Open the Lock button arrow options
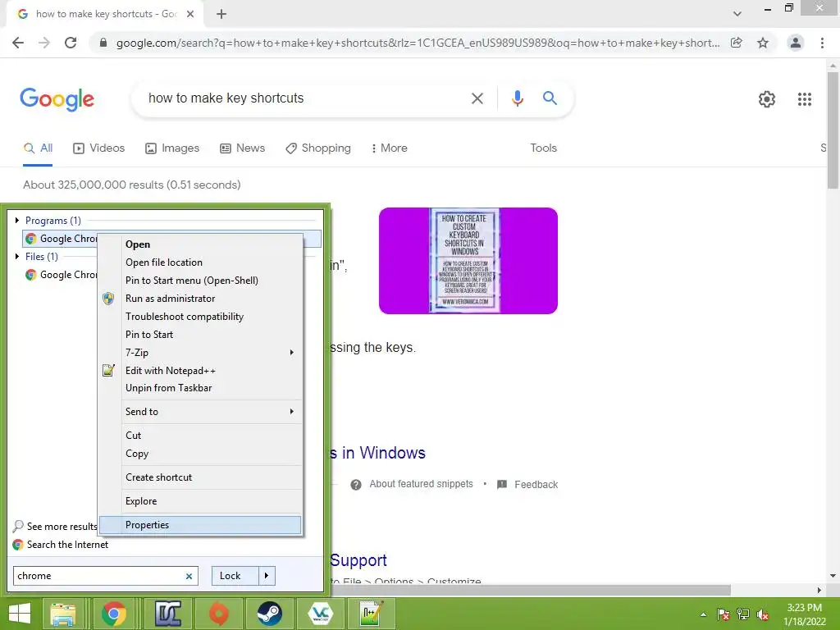The image size is (840, 630). (x=267, y=576)
